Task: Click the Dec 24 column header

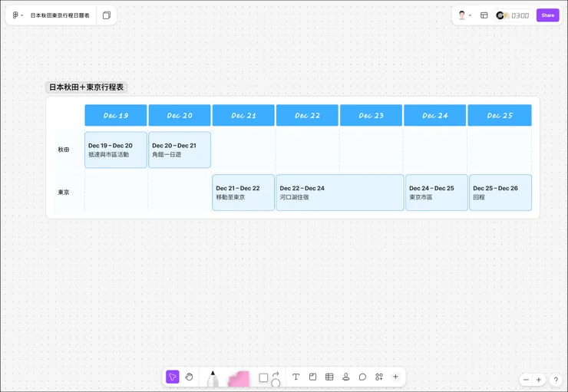Action: [435, 116]
